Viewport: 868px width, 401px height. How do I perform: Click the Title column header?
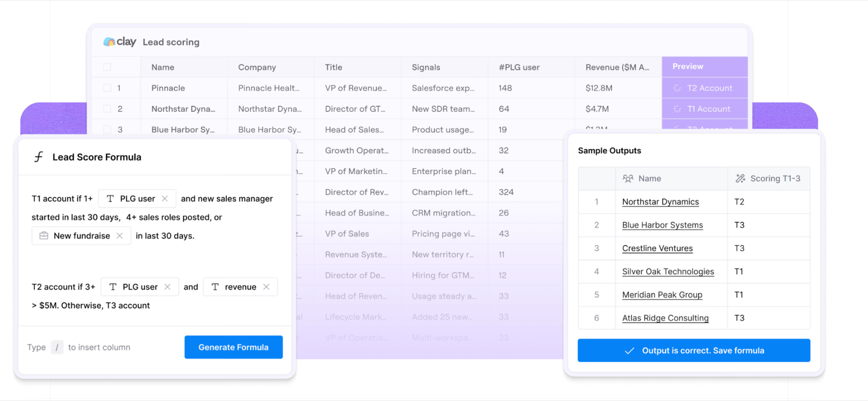pos(358,67)
